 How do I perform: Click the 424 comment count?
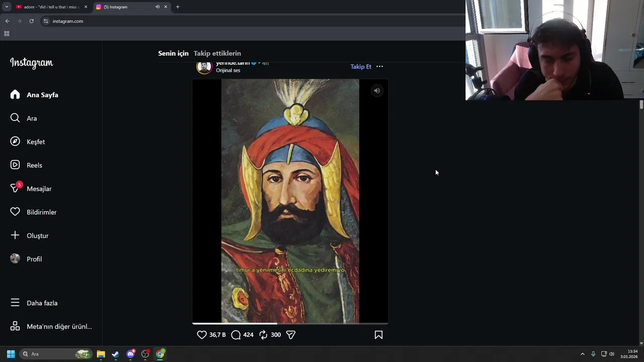[x=248, y=335]
